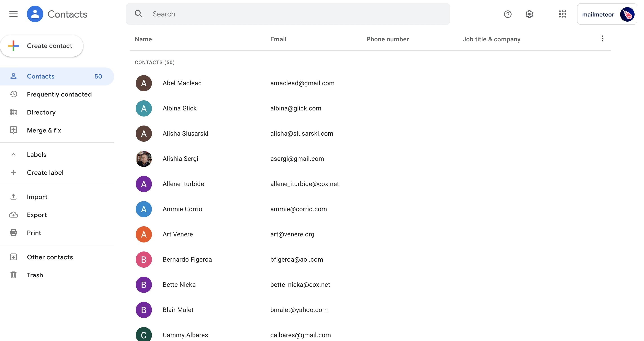Open Google apps grid menu
Screen dimensions: 644x341
(563, 14)
